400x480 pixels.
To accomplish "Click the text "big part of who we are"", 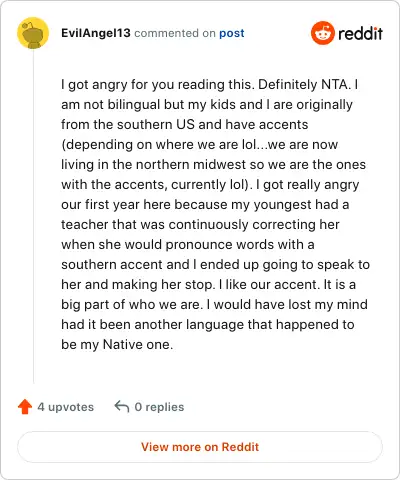I will point(132,305).
